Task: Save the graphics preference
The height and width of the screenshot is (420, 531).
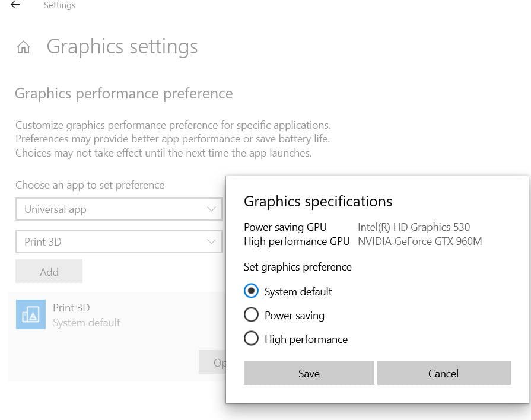Action: click(x=309, y=373)
